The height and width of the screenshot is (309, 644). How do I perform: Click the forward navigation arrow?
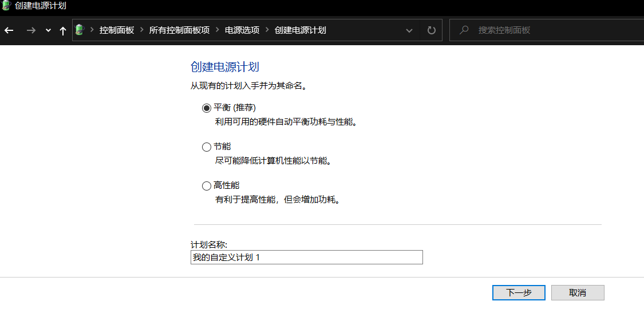coord(31,30)
